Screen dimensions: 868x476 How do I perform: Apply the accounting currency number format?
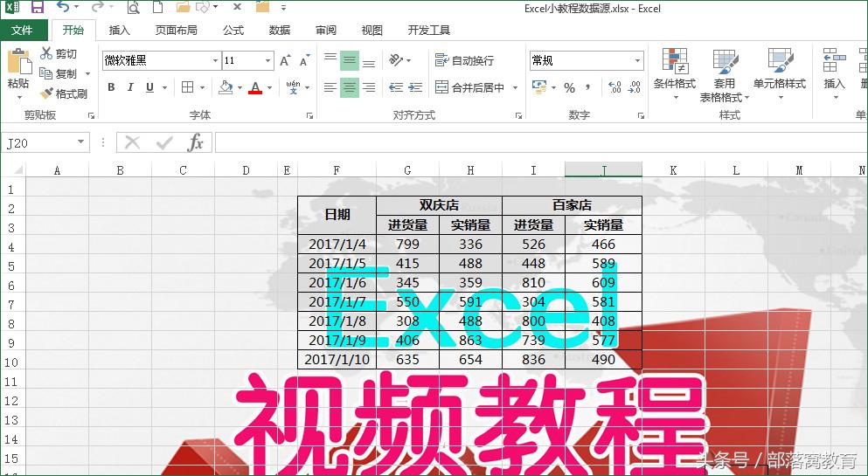(x=539, y=87)
